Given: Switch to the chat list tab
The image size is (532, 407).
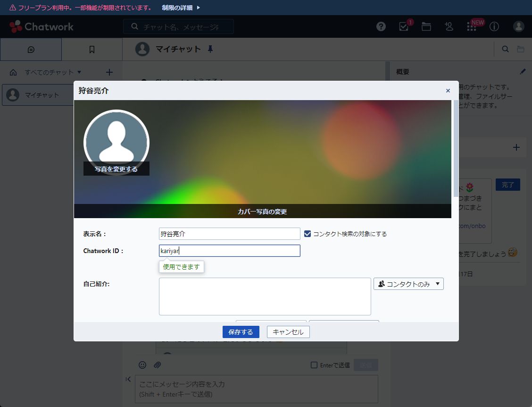Looking at the screenshot, I should click(31, 50).
